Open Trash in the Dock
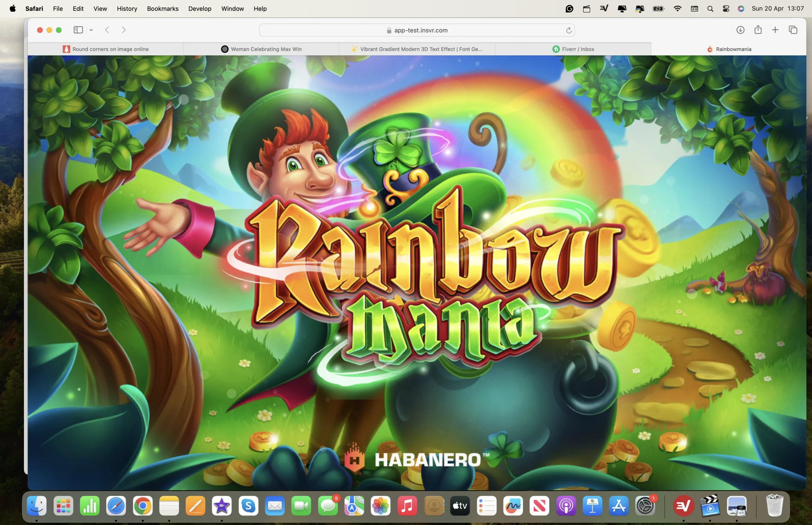This screenshot has height=525, width=812. click(x=775, y=506)
